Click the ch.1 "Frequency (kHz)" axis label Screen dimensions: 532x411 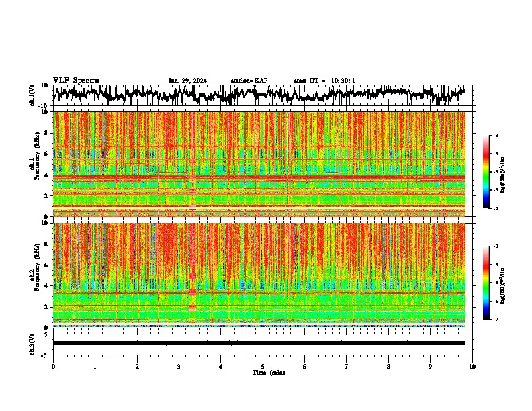(38, 156)
